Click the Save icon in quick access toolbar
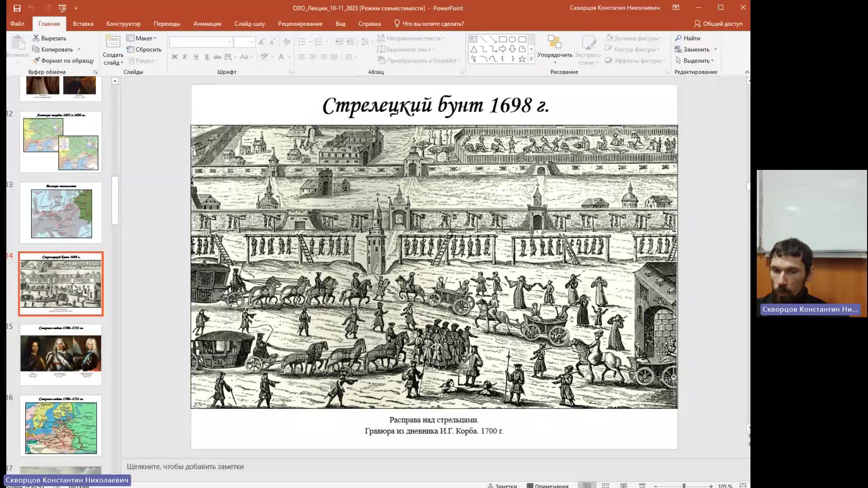The image size is (868, 488). click(x=17, y=8)
